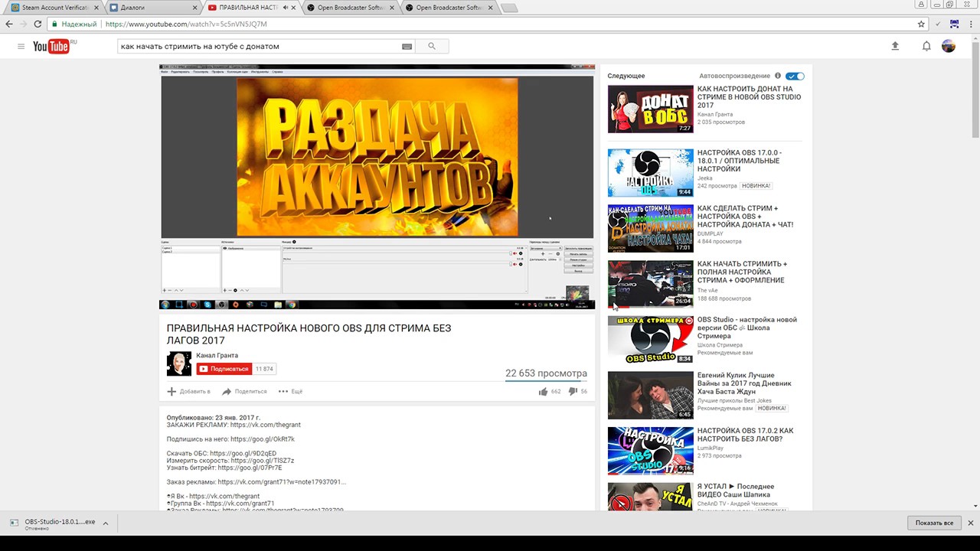
Task: Bookmark this page with the star icon
Action: (921, 24)
